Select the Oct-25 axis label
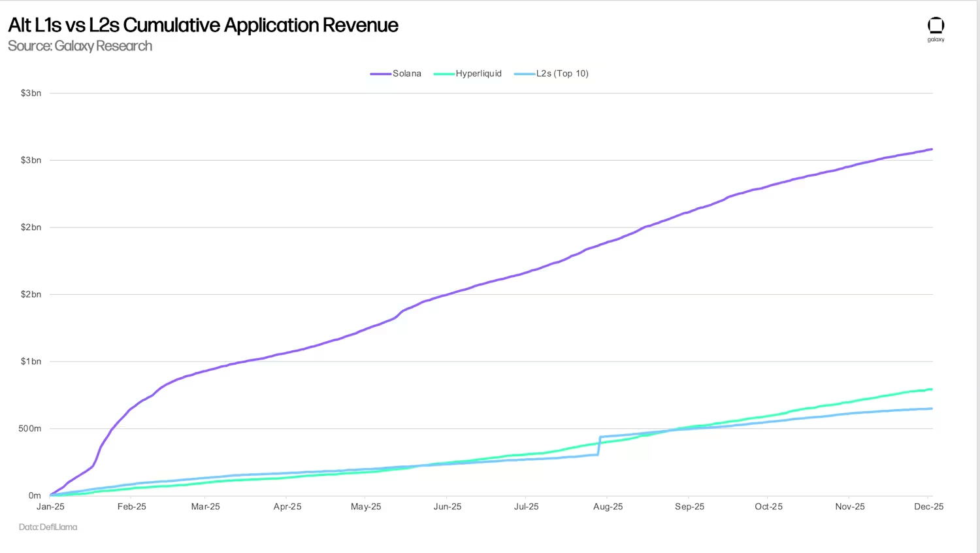Screen dimensions: 980x553 (x=768, y=507)
